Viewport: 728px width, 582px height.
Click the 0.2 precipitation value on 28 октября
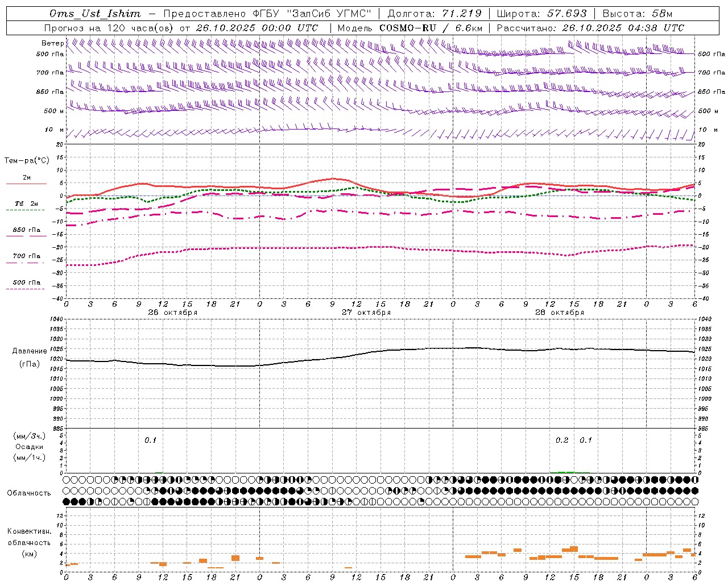[x=561, y=440]
